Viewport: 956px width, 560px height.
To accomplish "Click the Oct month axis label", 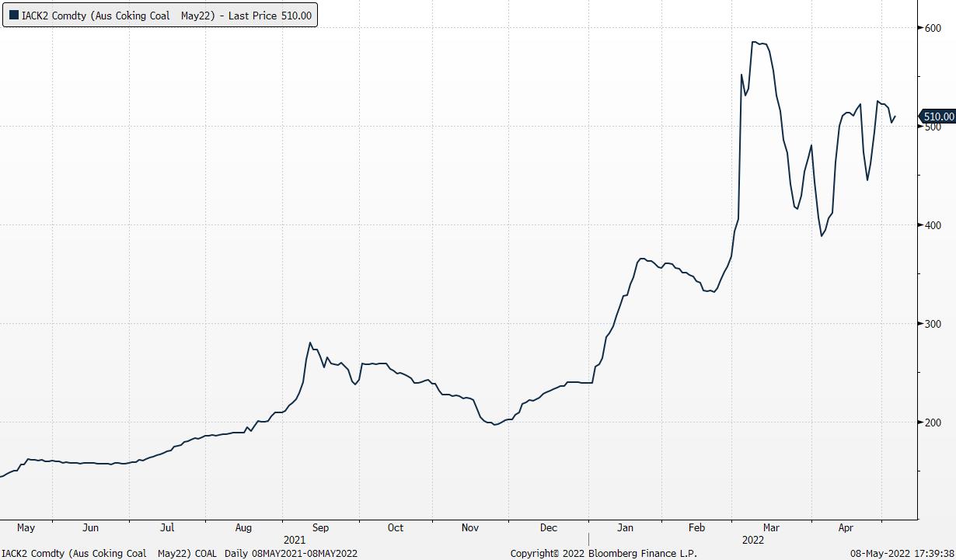I will click(x=396, y=528).
